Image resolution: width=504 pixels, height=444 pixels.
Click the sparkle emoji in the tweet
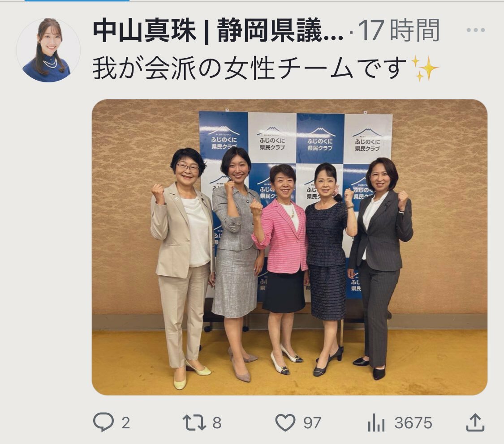(425, 68)
